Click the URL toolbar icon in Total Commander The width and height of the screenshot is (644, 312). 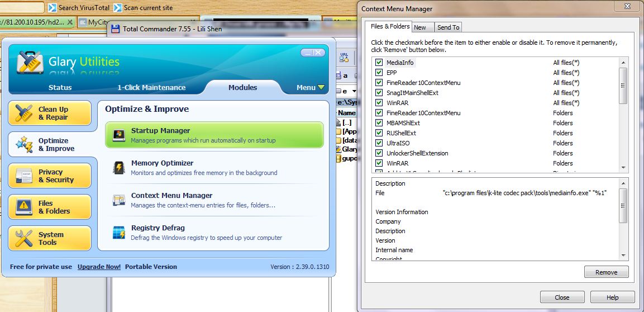click(x=344, y=58)
